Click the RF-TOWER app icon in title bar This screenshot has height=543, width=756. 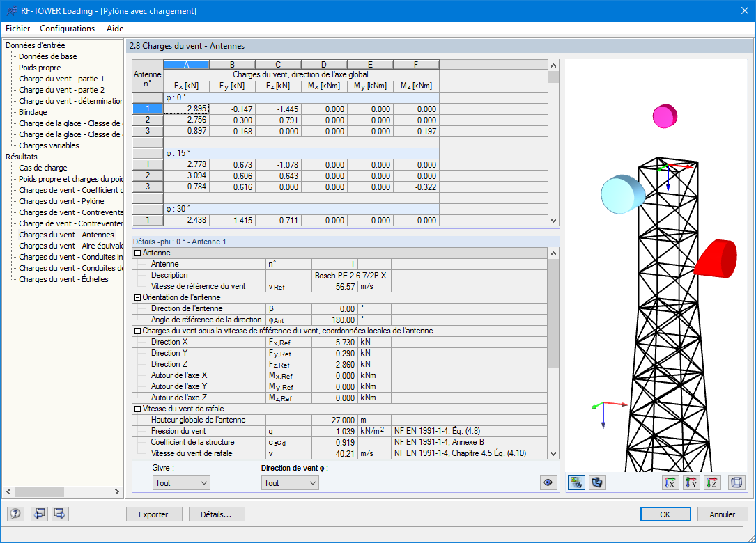12,10
